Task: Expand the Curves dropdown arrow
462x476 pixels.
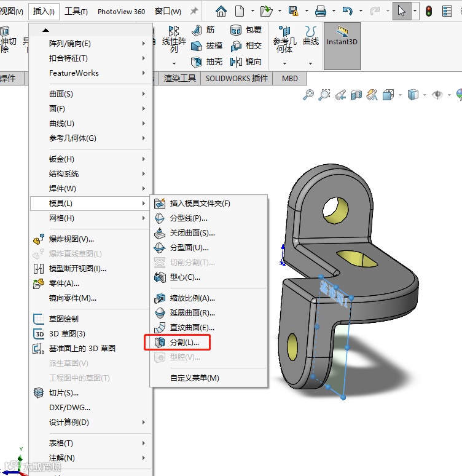Action: click(310, 63)
